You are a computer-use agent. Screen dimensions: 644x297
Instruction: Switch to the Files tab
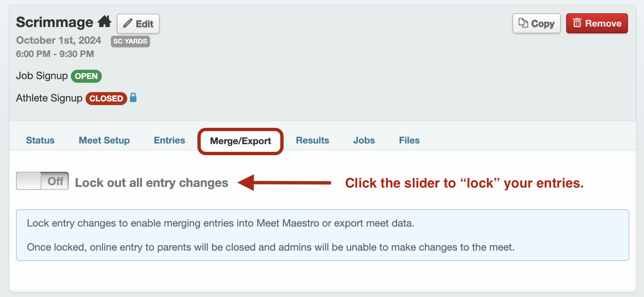coord(409,140)
